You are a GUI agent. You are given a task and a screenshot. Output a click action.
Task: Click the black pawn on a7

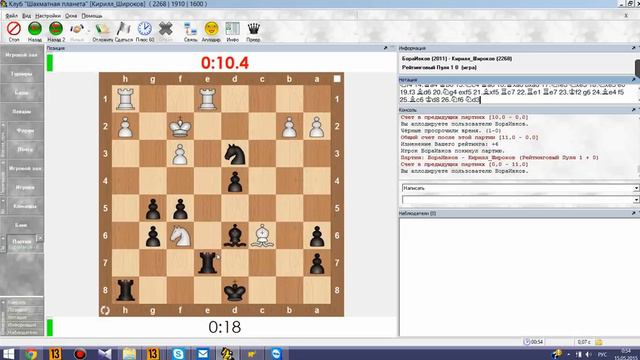pyautogui.click(x=317, y=263)
